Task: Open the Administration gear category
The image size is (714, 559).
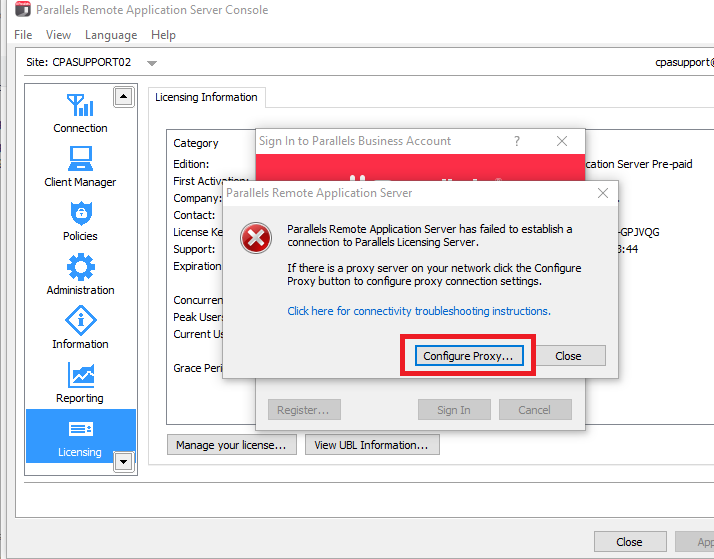Action: pos(80,274)
